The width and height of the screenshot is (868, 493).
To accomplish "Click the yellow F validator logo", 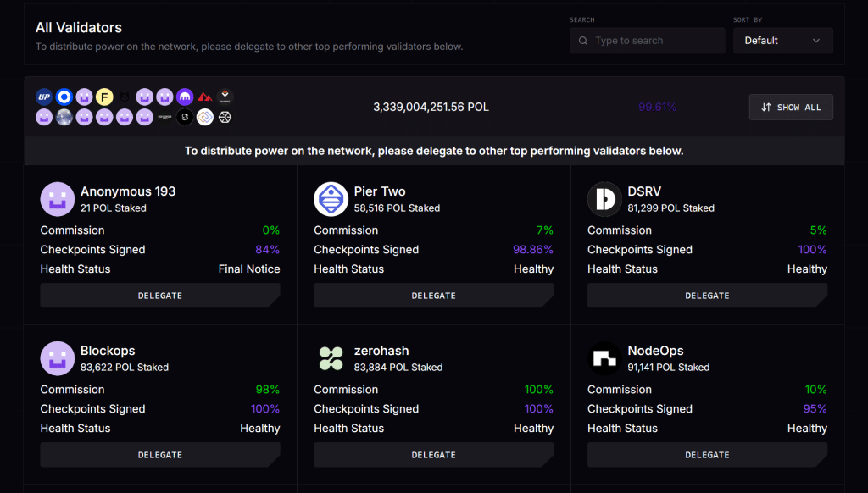I will pyautogui.click(x=104, y=97).
